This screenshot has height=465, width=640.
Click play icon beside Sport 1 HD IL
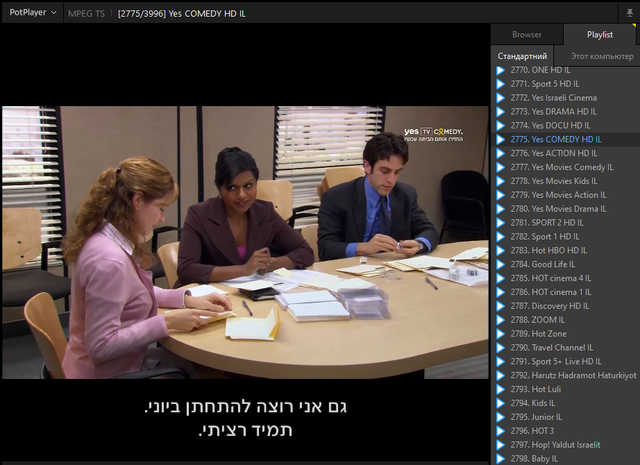500,237
